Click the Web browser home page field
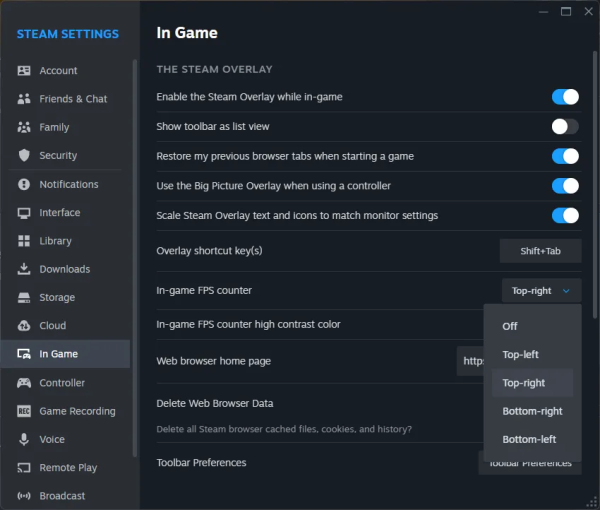The image size is (600, 510). point(470,361)
